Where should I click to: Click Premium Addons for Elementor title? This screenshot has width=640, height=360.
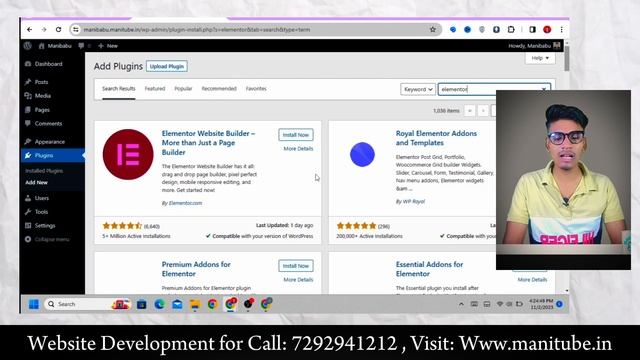coord(196,269)
